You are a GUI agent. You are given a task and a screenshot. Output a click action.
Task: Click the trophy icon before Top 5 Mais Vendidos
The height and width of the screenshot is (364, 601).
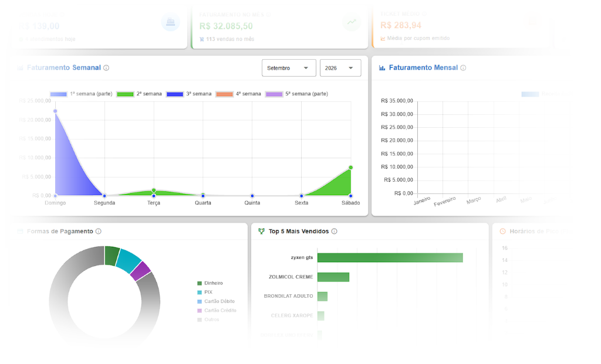point(261,231)
